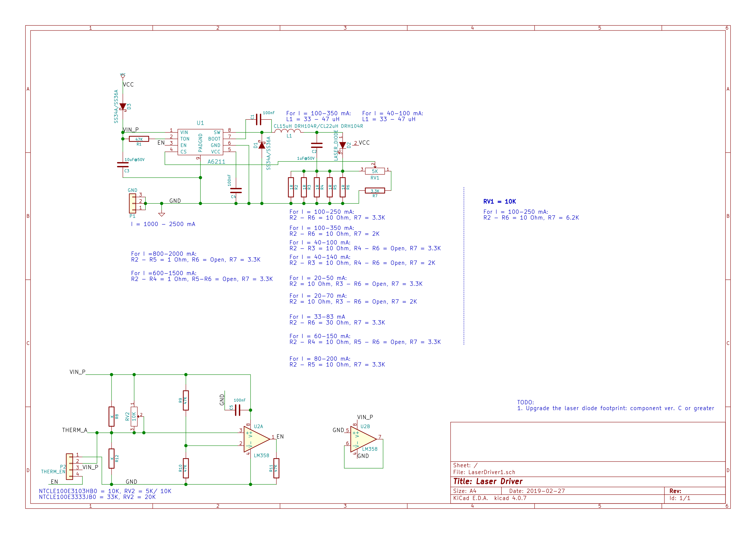The image size is (756, 534).
Task: Click the C3 10uF capacitor symbol
Action: (123, 165)
